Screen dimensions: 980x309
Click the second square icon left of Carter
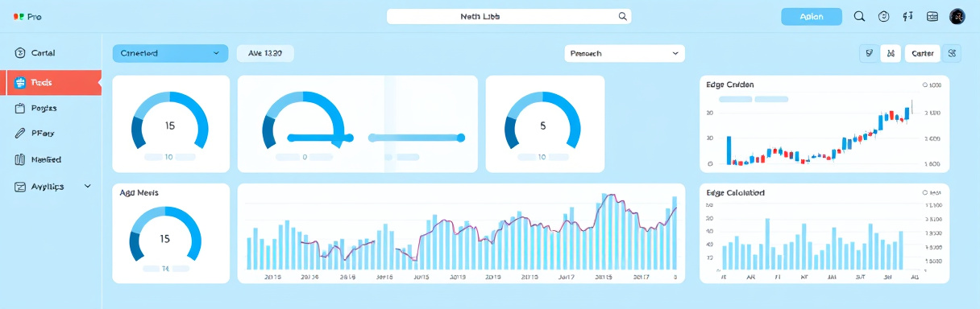tap(891, 53)
